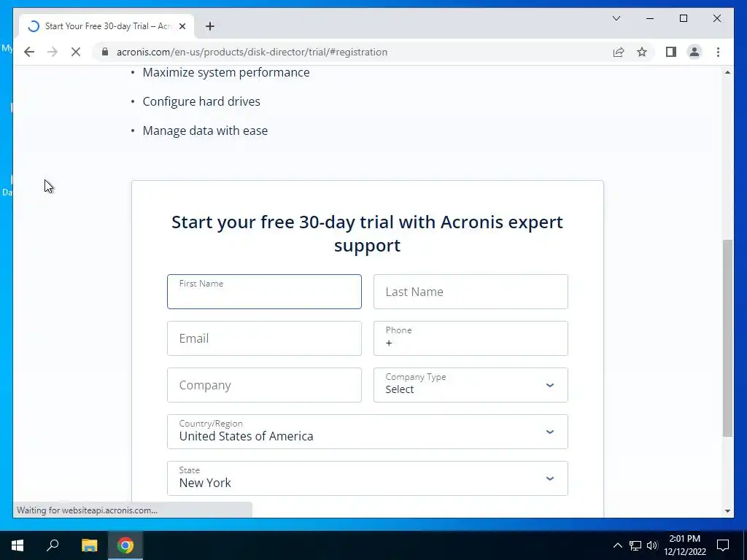Share this page using share icon
The width and height of the screenshot is (747, 560).
tap(619, 52)
